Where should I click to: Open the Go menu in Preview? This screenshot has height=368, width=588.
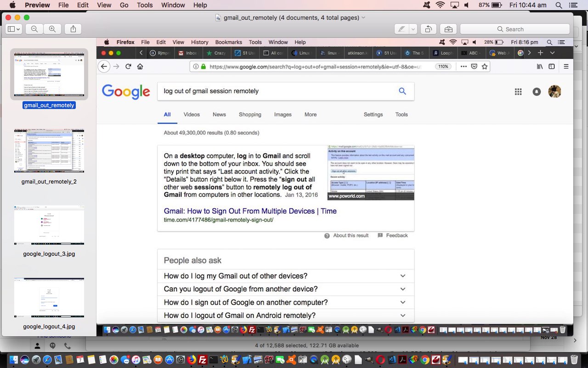coord(124,5)
